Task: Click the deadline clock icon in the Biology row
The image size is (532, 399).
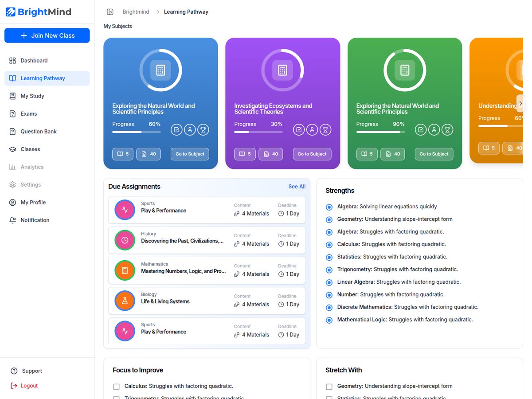Action: (281, 305)
